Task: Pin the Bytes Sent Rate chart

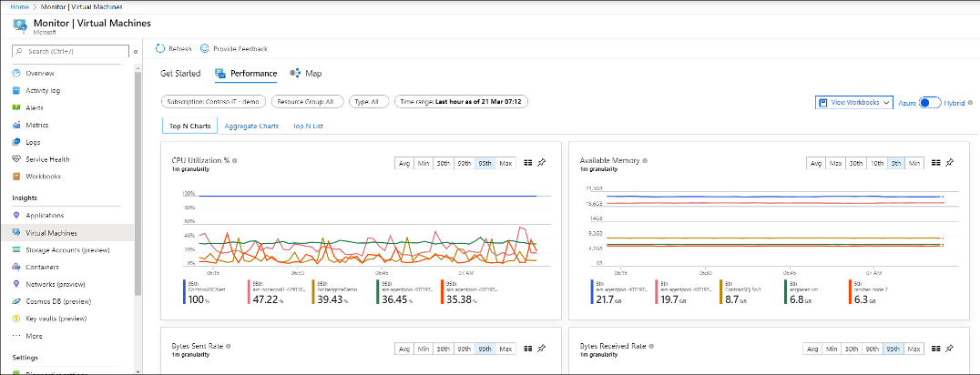Action: (542, 348)
